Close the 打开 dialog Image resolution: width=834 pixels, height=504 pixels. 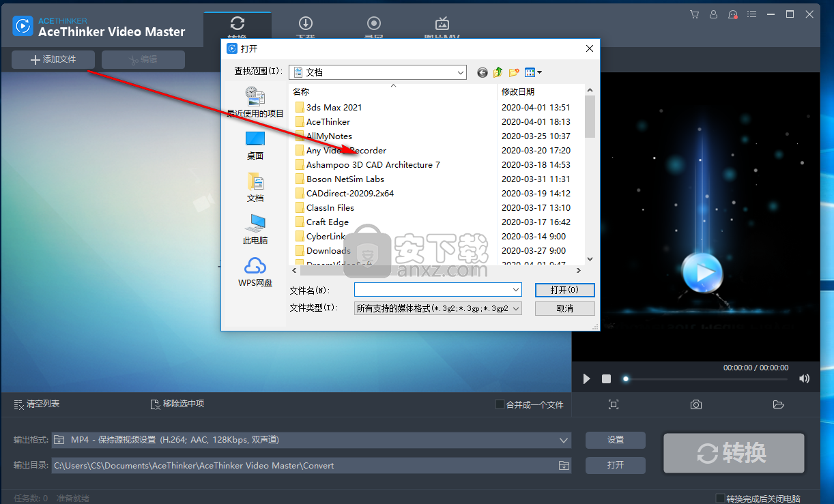590,48
